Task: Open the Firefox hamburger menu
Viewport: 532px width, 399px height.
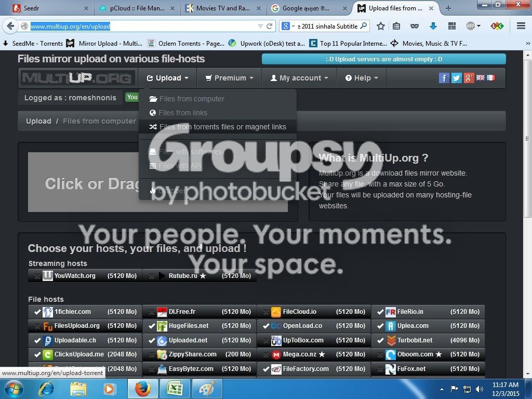Action: (521, 26)
